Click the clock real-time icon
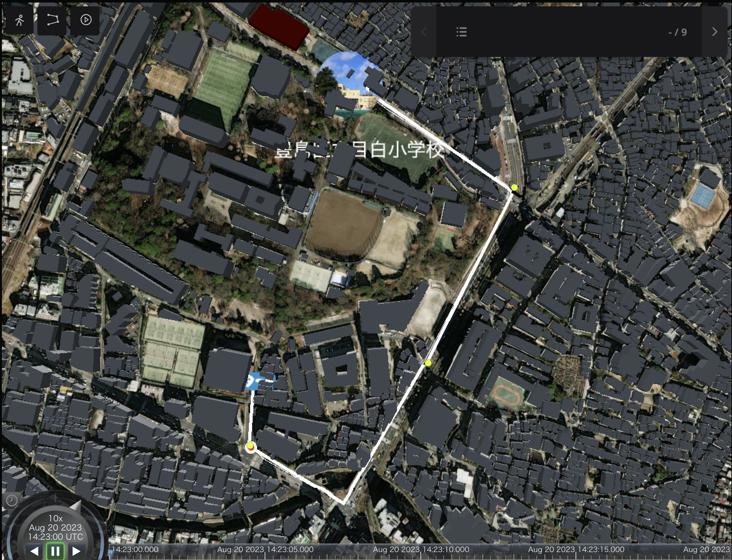The height and width of the screenshot is (560, 732). click(x=12, y=500)
